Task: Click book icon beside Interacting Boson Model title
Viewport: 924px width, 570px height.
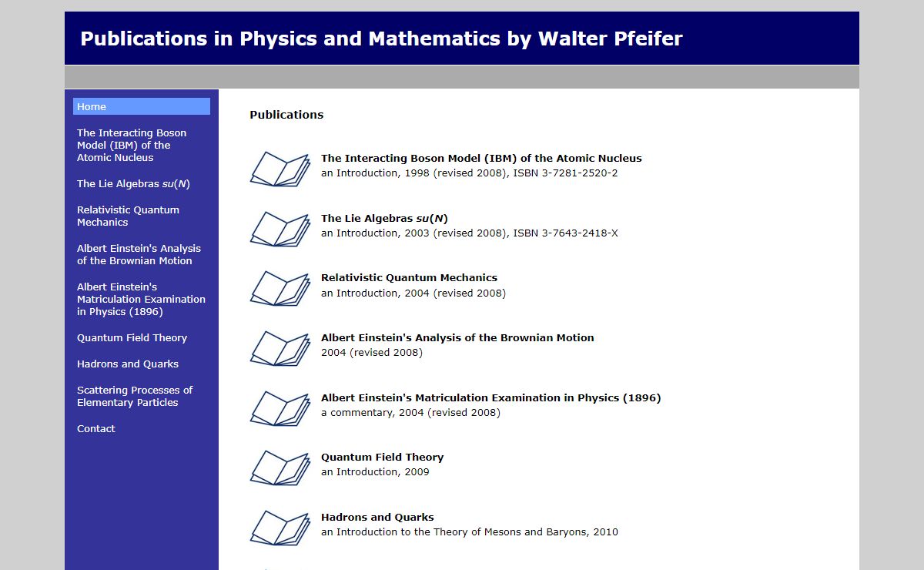Action: [280, 168]
